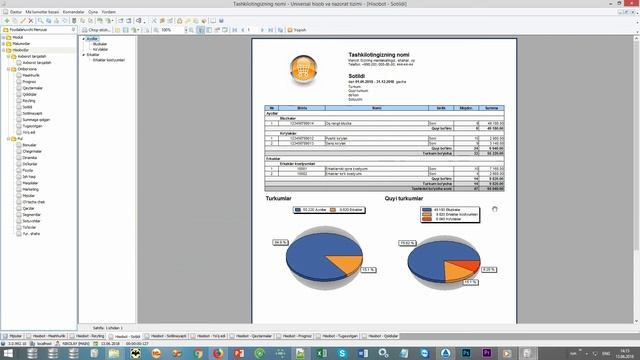
Task: Expand the Malumotlar folder
Action: (x=4, y=43)
